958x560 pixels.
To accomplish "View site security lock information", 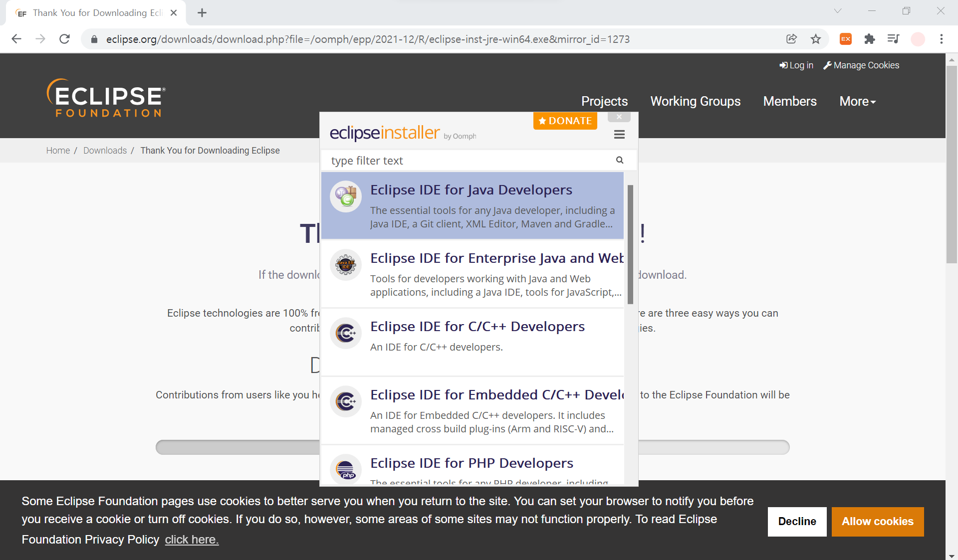I will [x=94, y=39].
